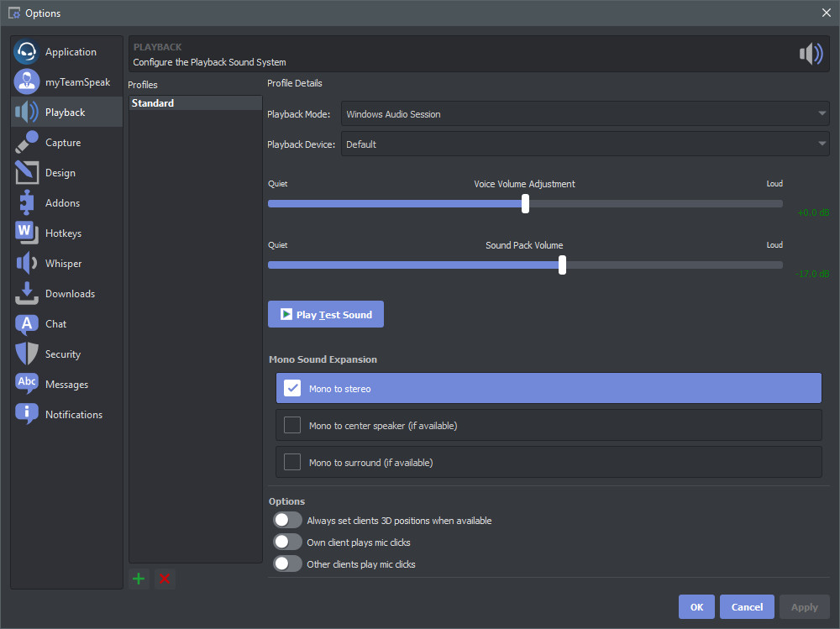The width and height of the screenshot is (840, 629).
Task: Click the Downloads arrow icon
Action: 26,293
